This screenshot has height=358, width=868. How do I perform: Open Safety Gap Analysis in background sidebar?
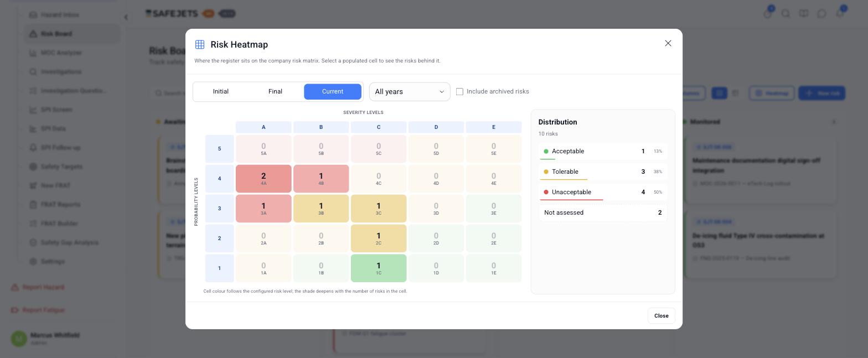[x=72, y=242]
